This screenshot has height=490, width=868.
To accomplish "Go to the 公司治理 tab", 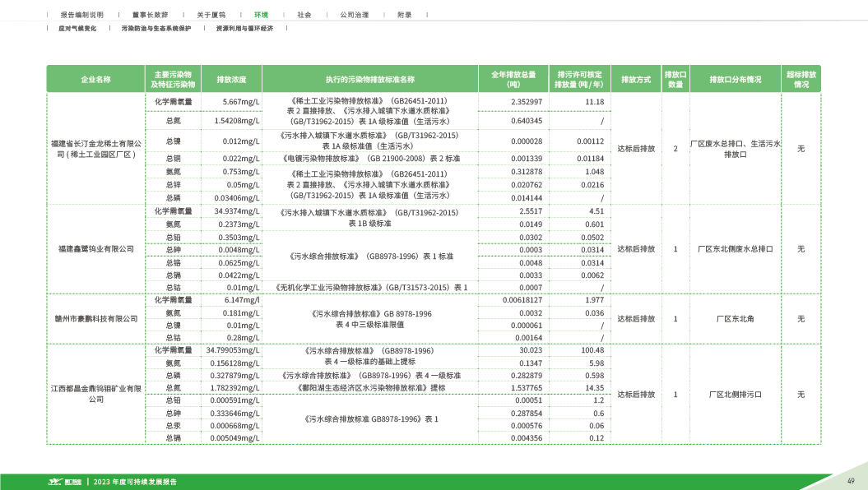I will pos(354,15).
